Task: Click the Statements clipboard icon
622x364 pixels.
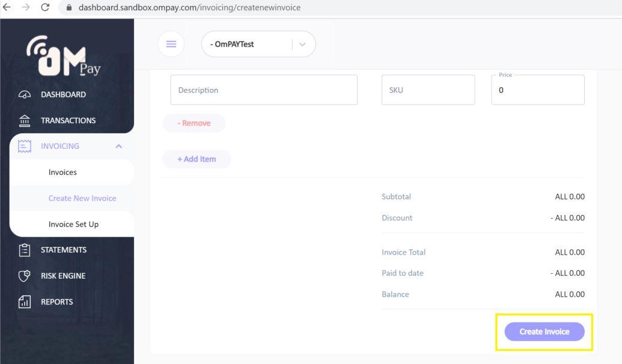Action: [25, 250]
